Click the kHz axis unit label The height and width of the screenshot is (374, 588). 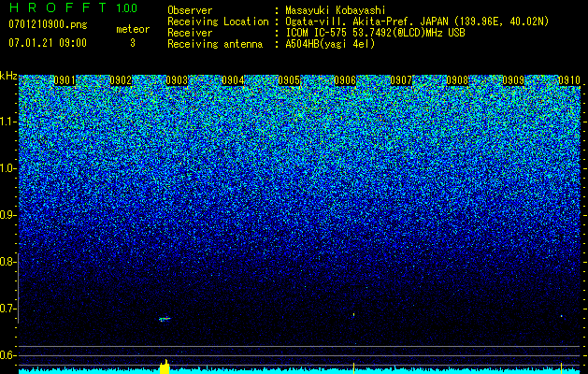(x=8, y=76)
